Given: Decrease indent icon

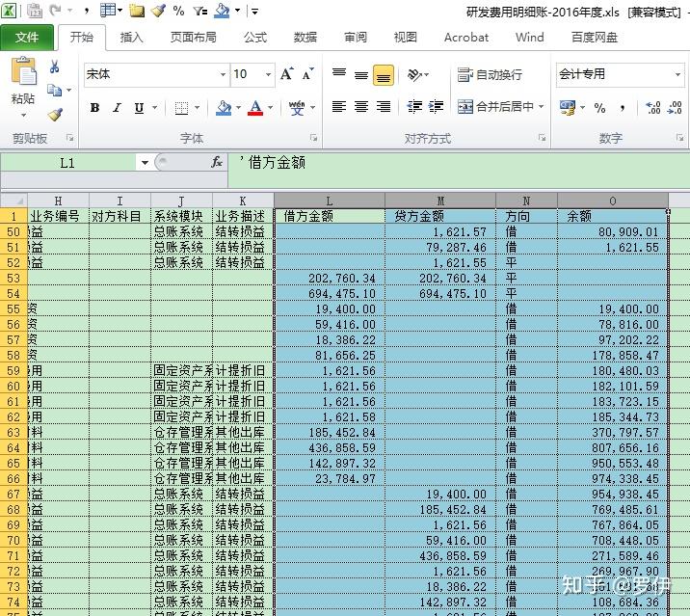Looking at the screenshot, I should pyautogui.click(x=414, y=107).
